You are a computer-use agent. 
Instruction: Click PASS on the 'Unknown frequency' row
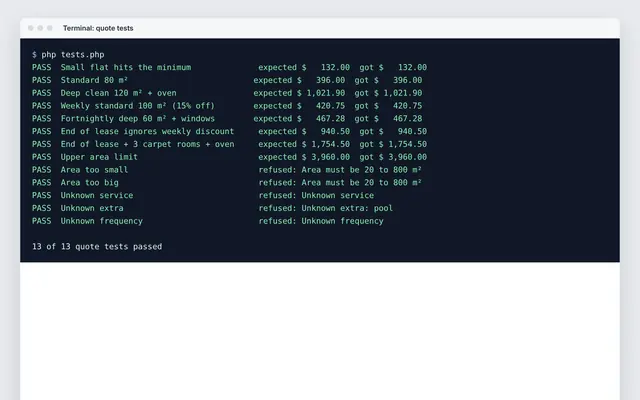[42, 221]
